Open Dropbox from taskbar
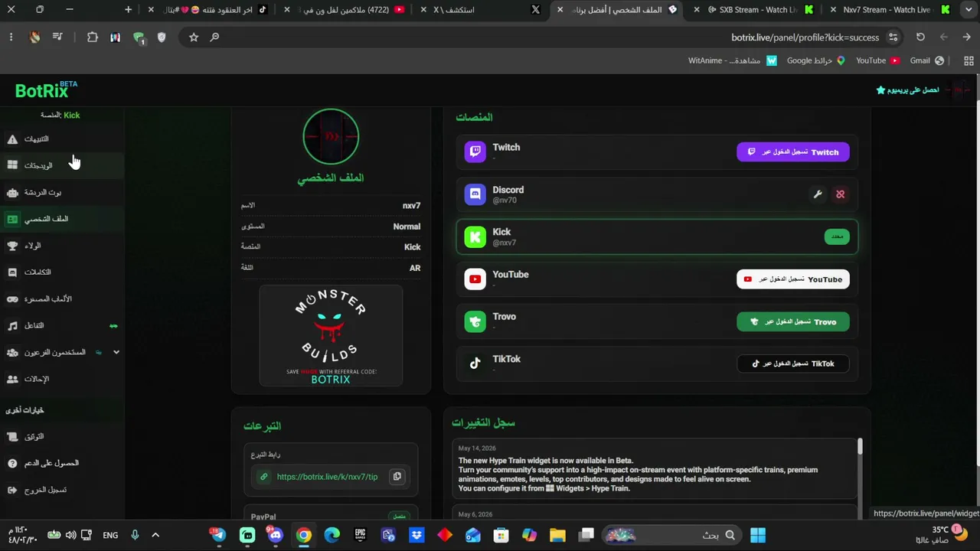The width and height of the screenshot is (980, 551). [416, 536]
